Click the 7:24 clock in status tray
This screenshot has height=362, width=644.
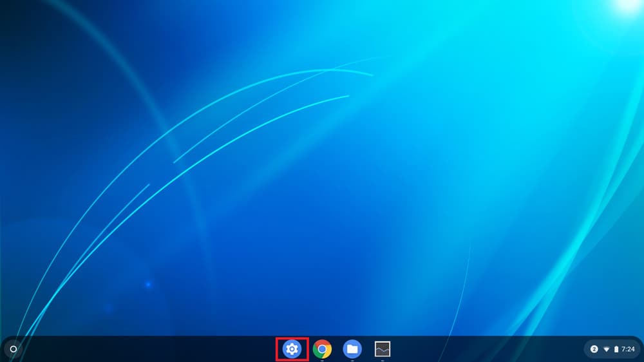tap(628, 349)
